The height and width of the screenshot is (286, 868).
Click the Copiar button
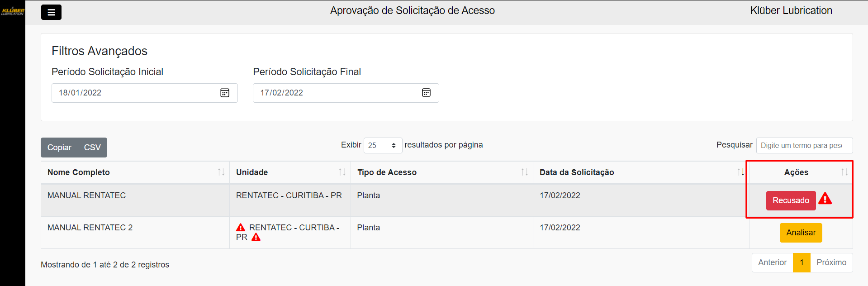[59, 148]
